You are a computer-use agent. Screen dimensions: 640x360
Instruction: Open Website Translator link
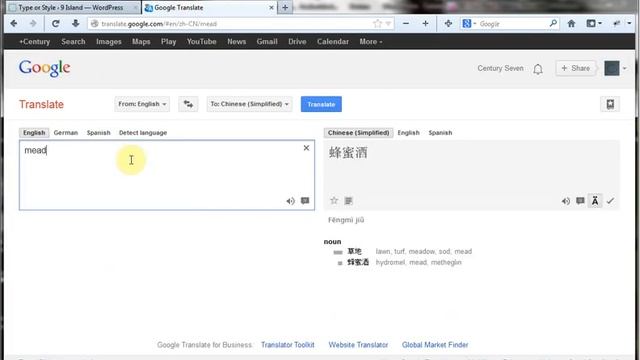coord(358,345)
